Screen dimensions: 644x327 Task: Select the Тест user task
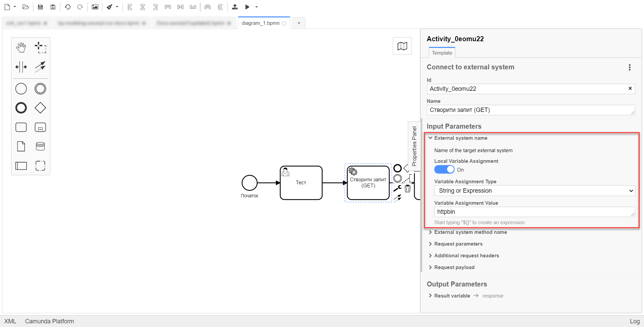click(301, 183)
